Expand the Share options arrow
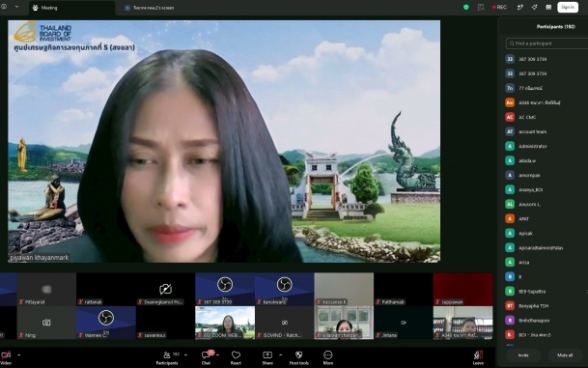Image resolution: width=588 pixels, height=368 pixels. pos(281,354)
